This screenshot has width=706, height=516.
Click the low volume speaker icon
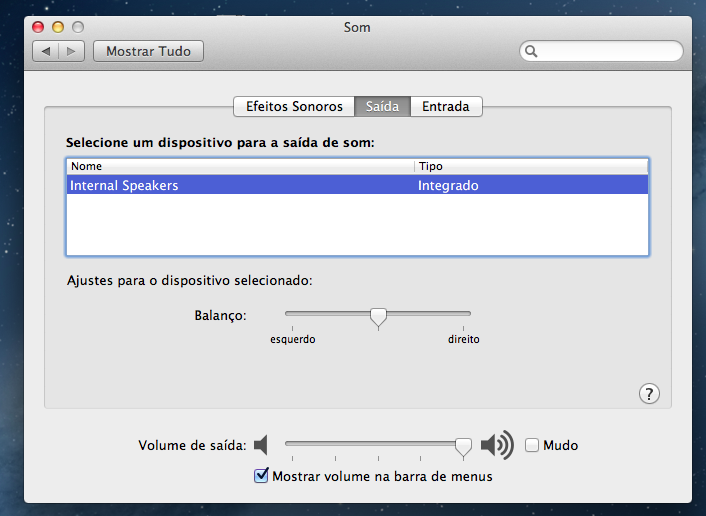tap(261, 445)
